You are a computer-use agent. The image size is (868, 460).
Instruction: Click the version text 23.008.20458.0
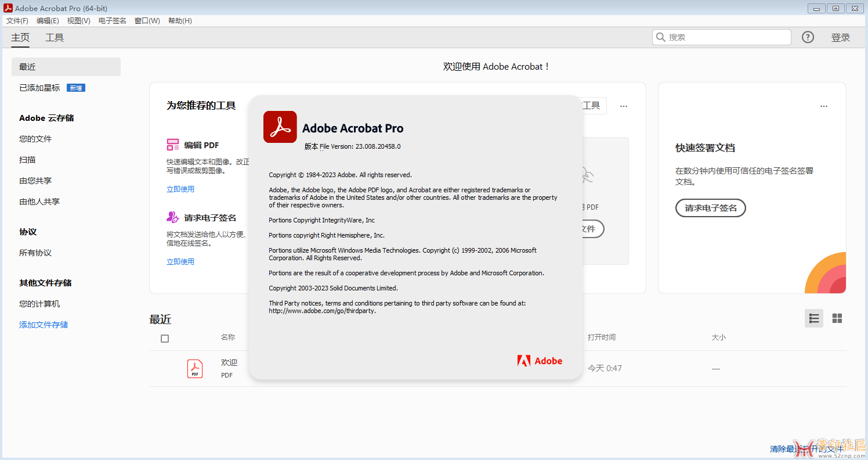pos(378,146)
